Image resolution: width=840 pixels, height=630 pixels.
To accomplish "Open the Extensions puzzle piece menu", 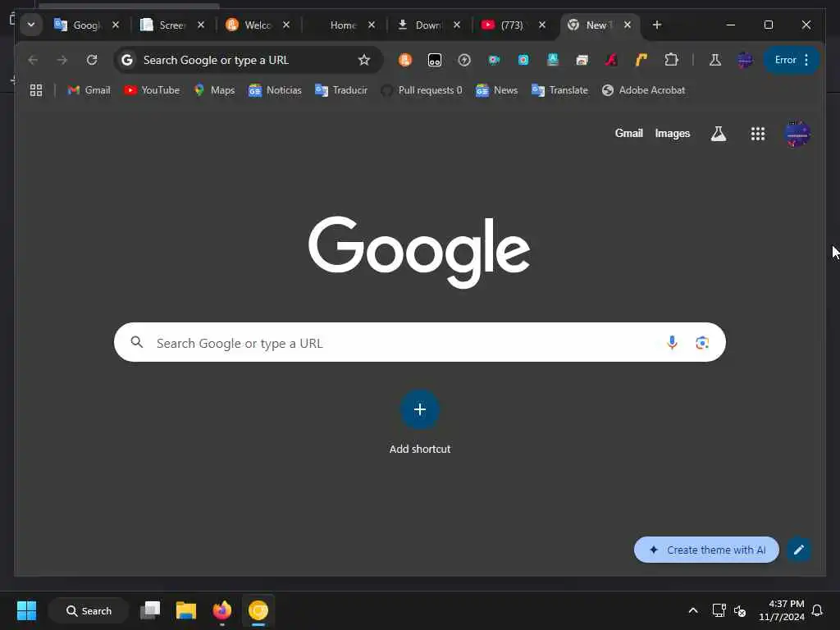I will [671, 60].
